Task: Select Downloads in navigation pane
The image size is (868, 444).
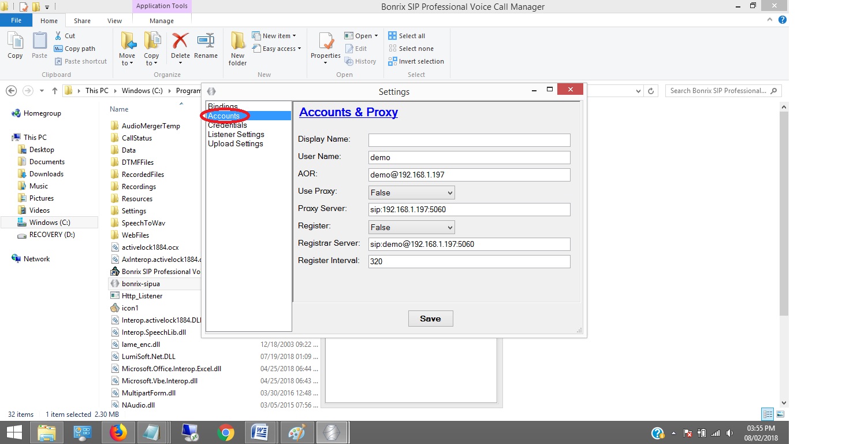Action: pos(41,174)
